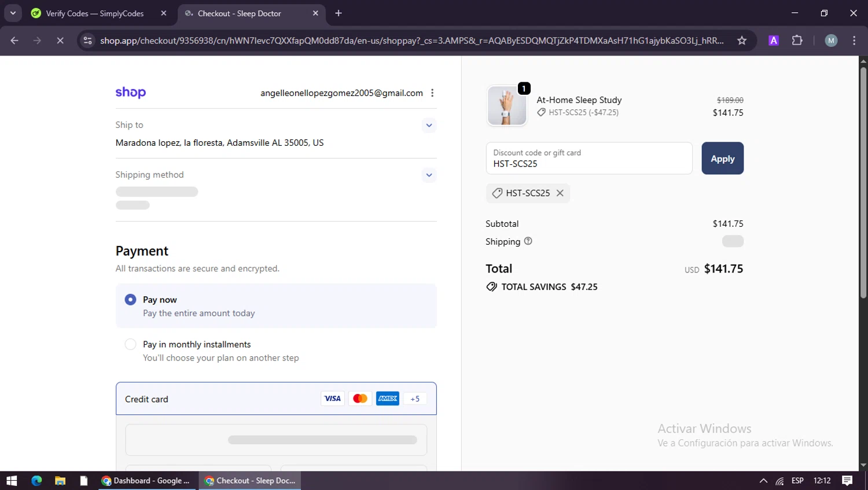Launch Microsoft Edge from taskbar

36,481
